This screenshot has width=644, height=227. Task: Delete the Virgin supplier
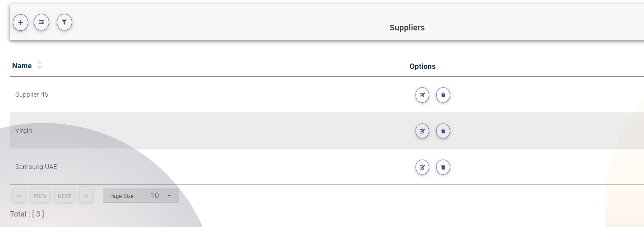443,131
